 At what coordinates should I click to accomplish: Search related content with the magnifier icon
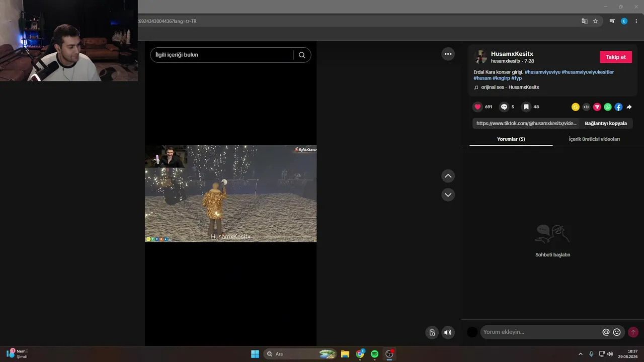pos(302,55)
